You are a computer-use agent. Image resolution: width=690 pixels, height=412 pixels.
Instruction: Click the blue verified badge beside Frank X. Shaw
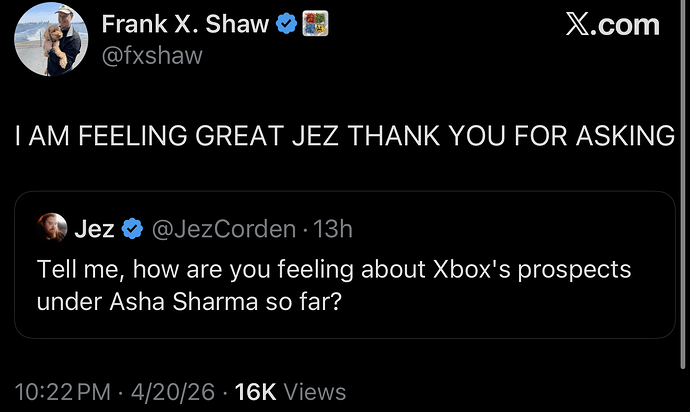coord(286,22)
